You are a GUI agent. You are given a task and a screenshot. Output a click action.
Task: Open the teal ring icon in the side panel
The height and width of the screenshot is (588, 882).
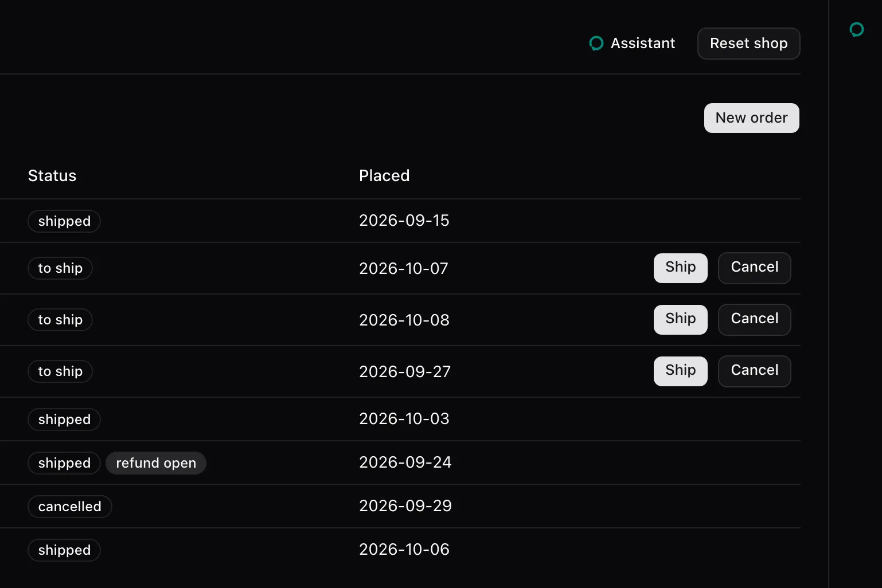tap(857, 30)
